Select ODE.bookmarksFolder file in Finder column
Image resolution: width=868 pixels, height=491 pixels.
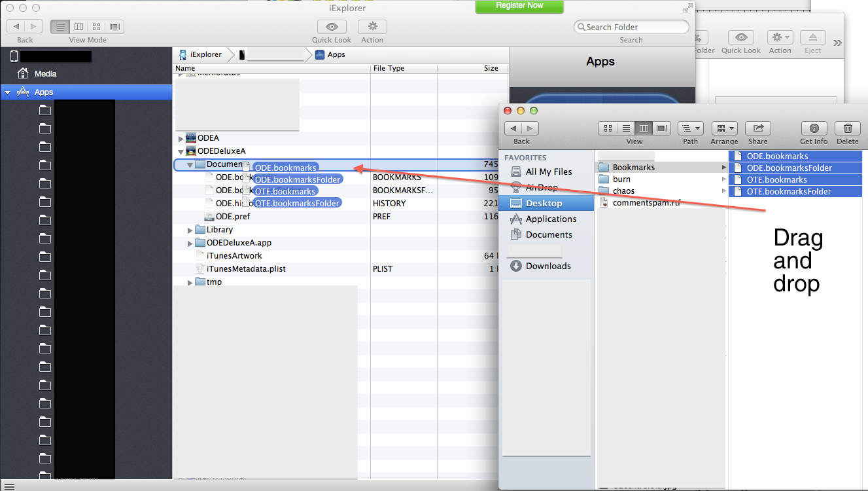tap(795, 168)
